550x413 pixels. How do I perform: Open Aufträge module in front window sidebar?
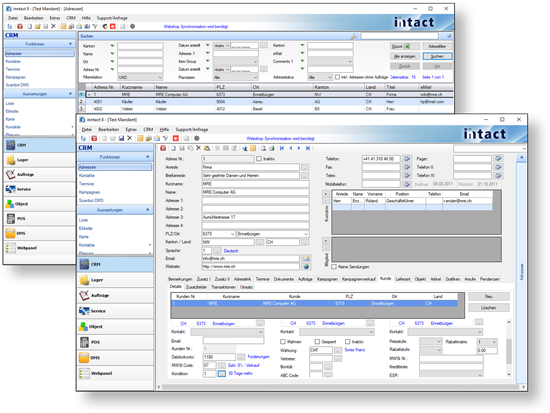[115, 295]
